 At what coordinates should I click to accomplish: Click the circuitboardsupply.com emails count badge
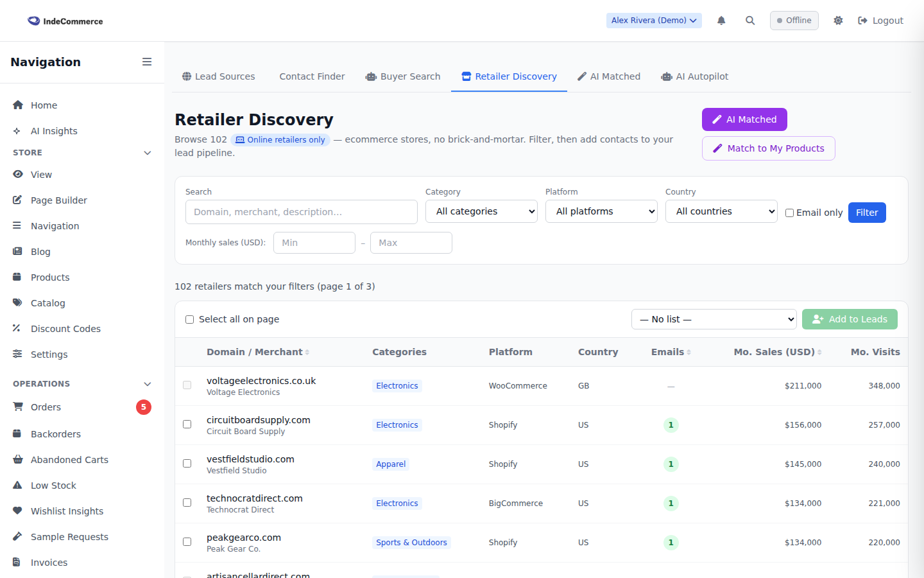point(671,425)
